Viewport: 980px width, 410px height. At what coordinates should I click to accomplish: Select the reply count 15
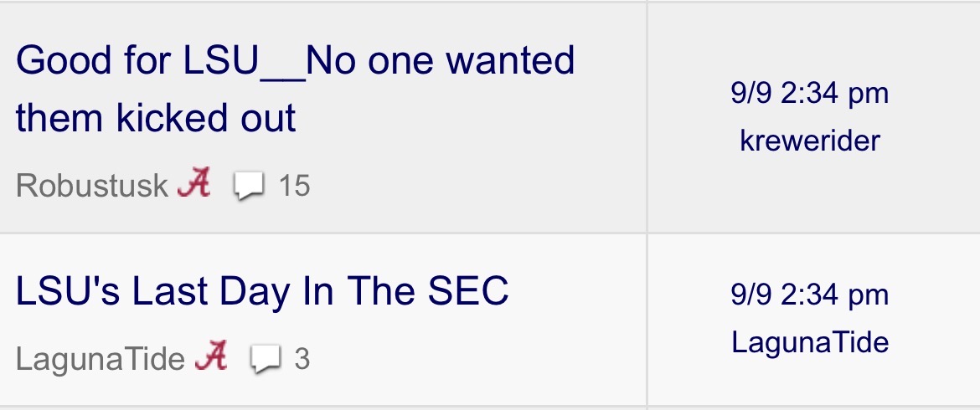294,186
